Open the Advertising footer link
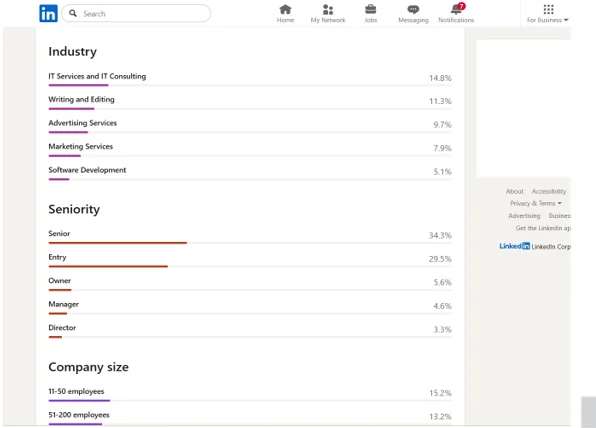Image resolution: width=596 pixels, height=428 pixels. 524,216
